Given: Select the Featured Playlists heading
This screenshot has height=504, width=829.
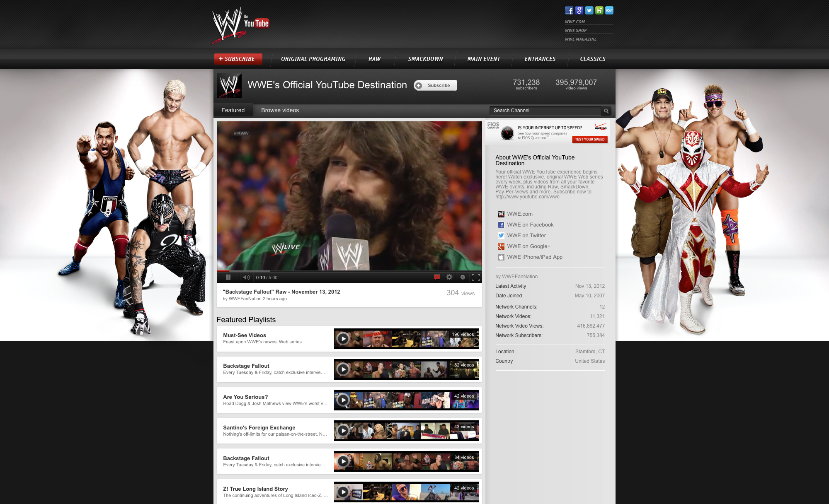Looking at the screenshot, I should coord(246,320).
